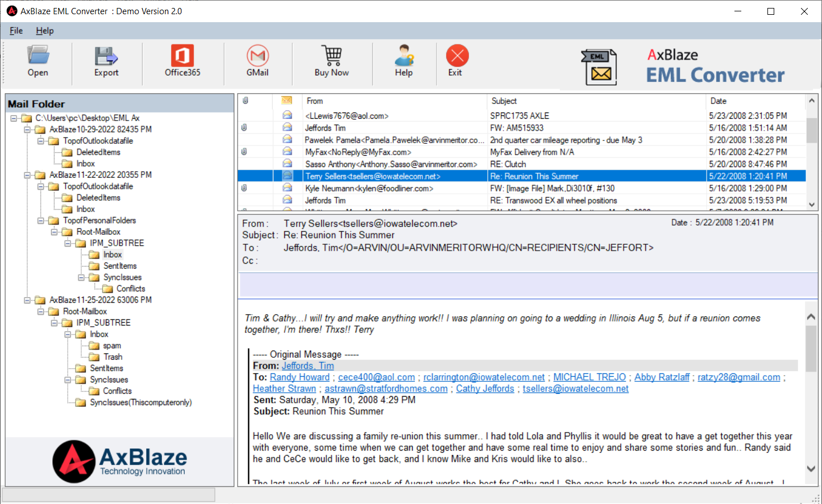Screen dimensions: 822x504
Task: Select the spam folder
Action: pyautogui.click(x=112, y=345)
